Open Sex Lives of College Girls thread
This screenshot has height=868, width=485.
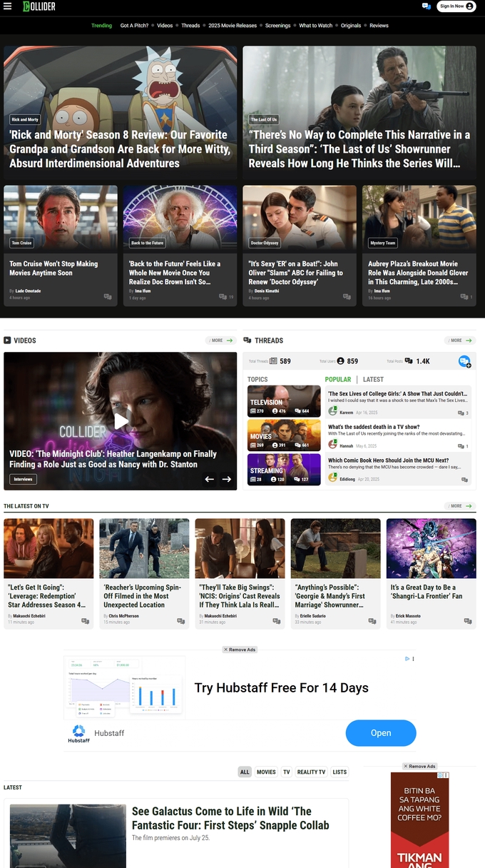point(397,393)
